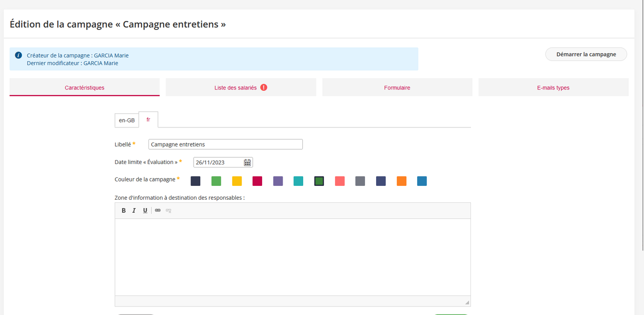Image resolution: width=644 pixels, height=315 pixels.
Task: Insert a hyperlink with the link icon
Action: [158, 210]
